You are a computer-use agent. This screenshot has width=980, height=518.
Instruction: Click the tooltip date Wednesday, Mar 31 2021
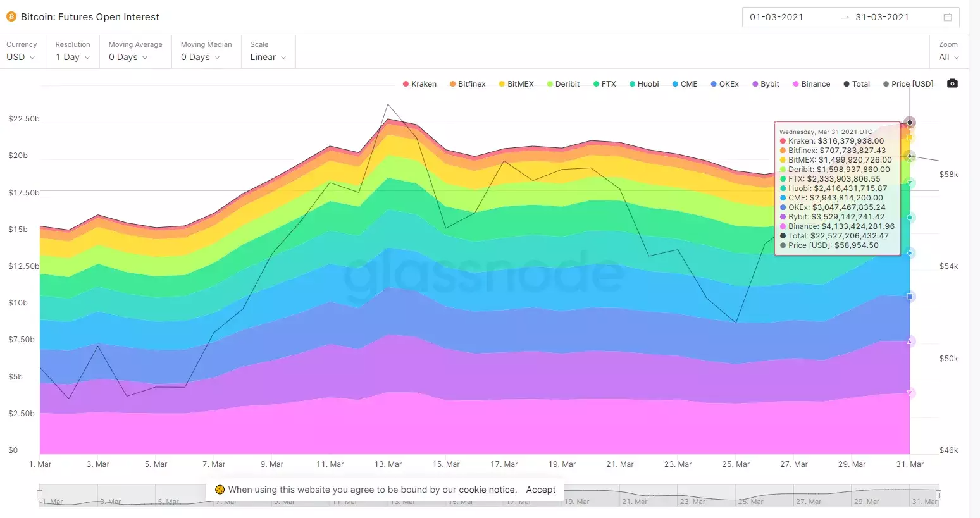pos(826,132)
